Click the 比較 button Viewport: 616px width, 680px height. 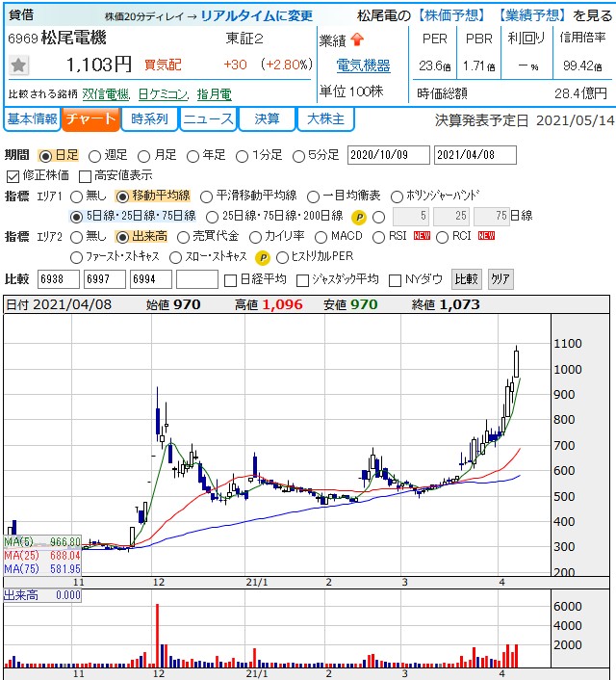coord(466,279)
